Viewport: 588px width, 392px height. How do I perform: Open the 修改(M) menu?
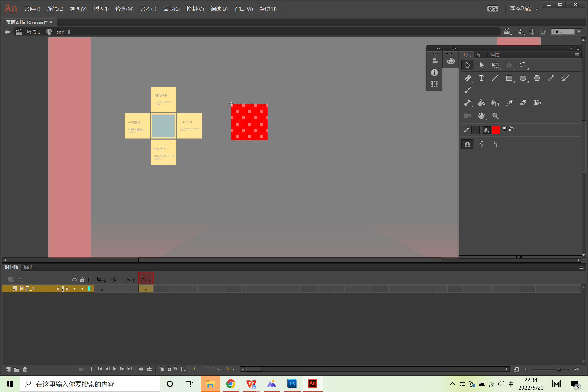124,9
